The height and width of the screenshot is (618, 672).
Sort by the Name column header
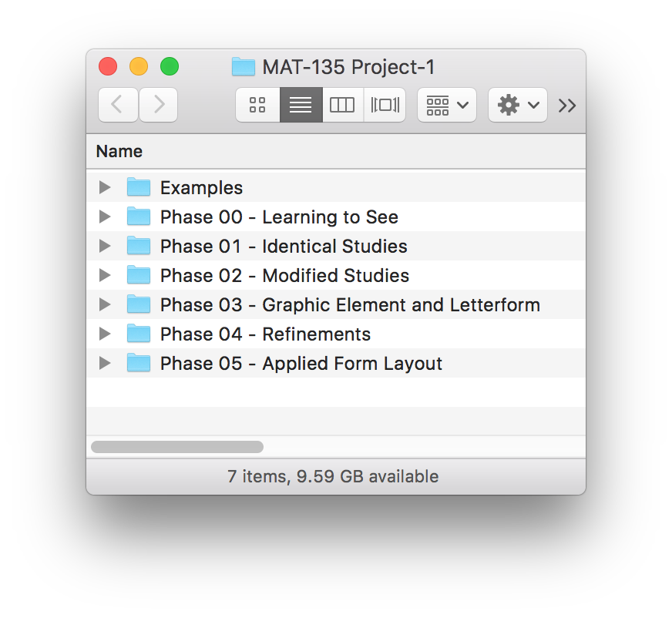coord(119,152)
